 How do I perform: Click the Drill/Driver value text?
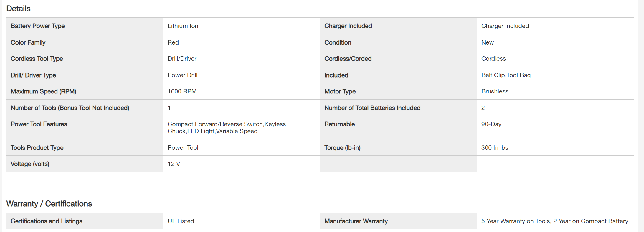182,59
